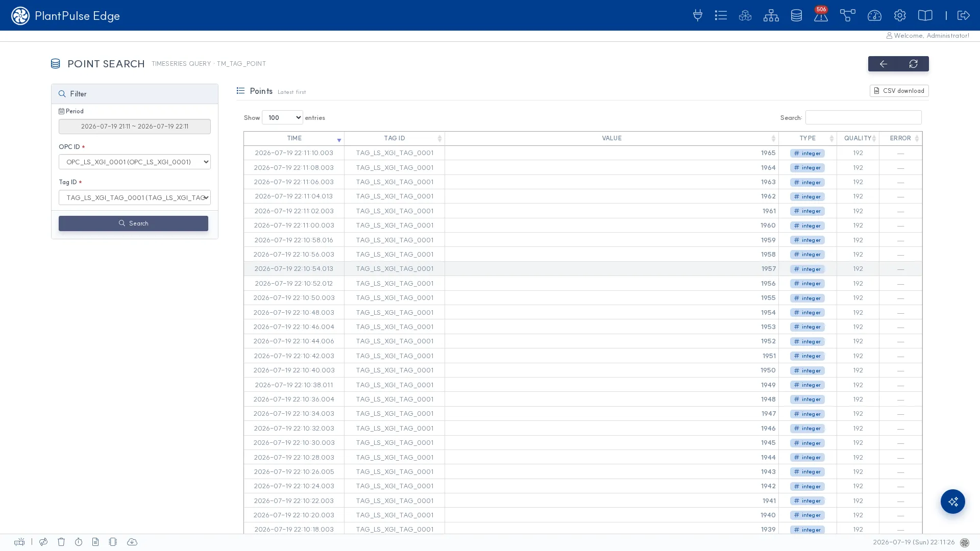This screenshot has height=551, width=980.
Task: Click the stopwatch timer footer icon
Action: (x=79, y=542)
